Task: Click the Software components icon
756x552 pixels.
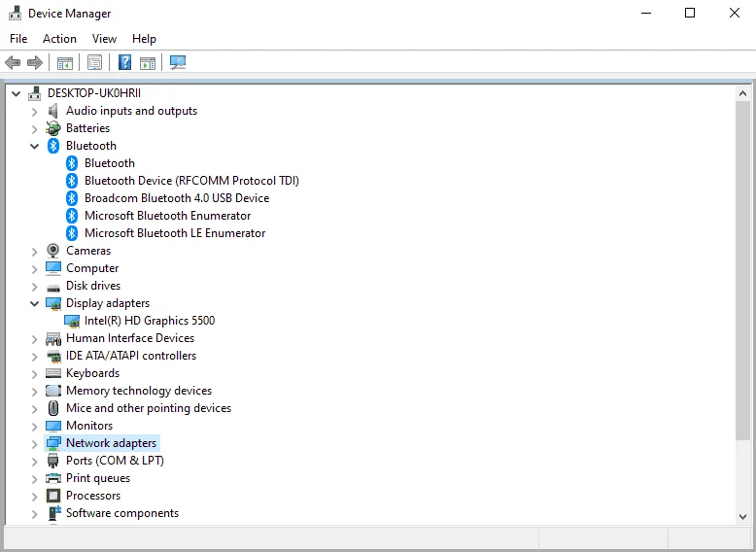Action: pos(54,513)
